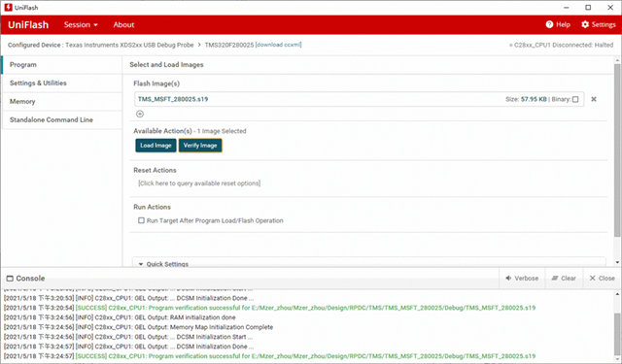Click here to query available reset options

(x=199, y=183)
